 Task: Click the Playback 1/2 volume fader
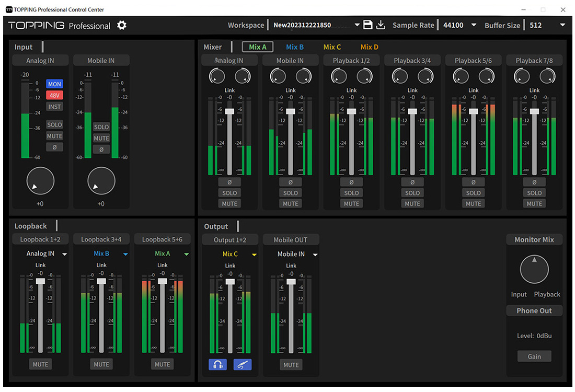(x=351, y=111)
